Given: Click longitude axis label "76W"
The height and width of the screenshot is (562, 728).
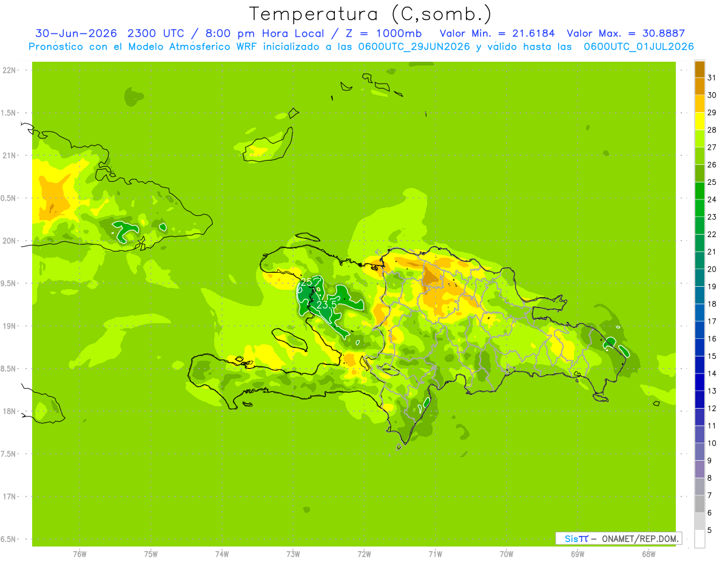Looking at the screenshot, I should tap(79, 554).
